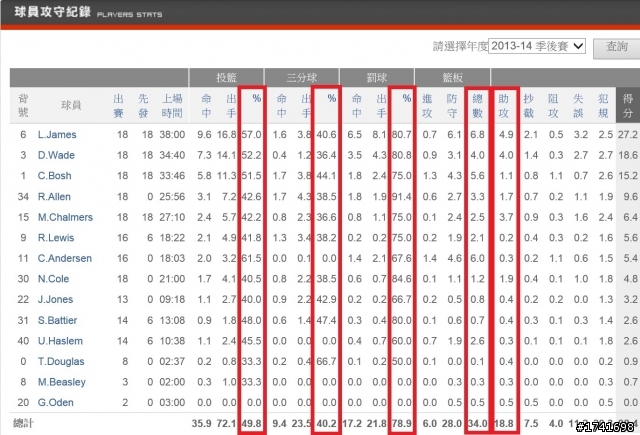Open player link R.Allen
The image size is (640, 435).
(x=54, y=197)
